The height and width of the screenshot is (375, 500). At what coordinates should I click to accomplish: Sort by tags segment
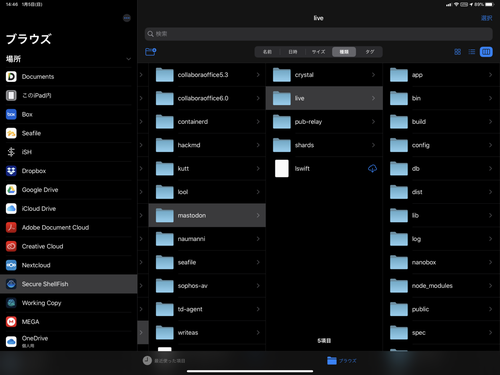point(369,52)
